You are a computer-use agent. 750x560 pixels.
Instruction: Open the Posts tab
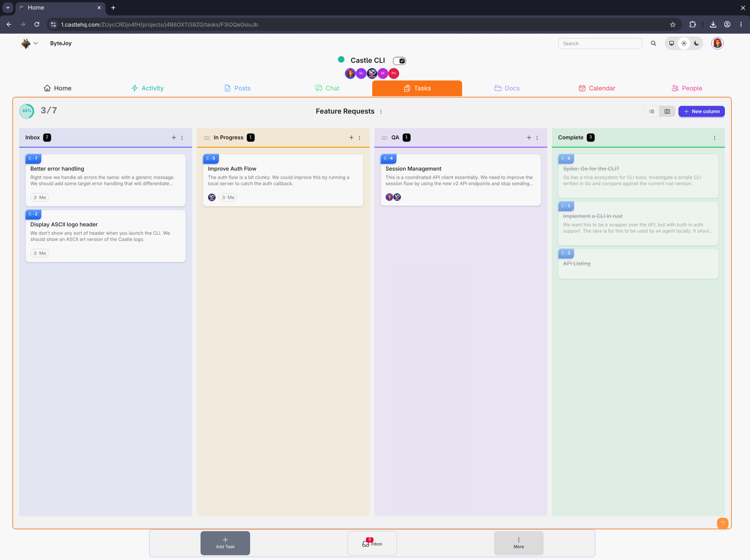coord(237,88)
